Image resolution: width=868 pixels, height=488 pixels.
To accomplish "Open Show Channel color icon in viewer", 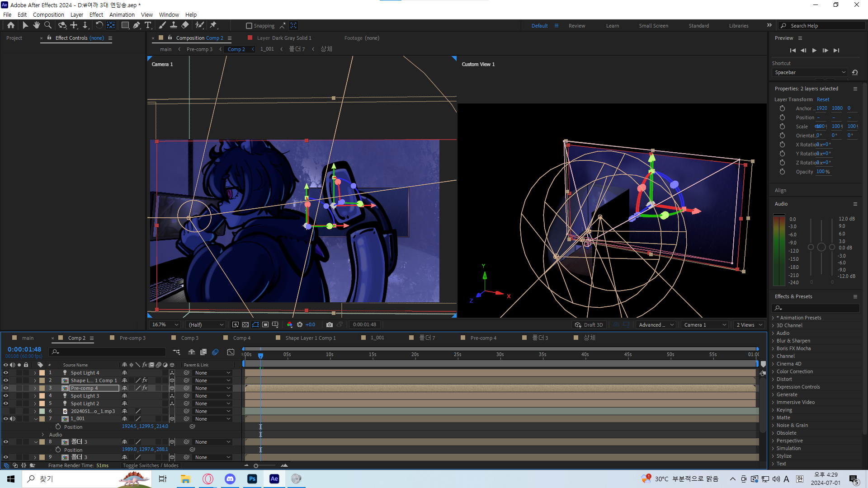I will pos(290,324).
